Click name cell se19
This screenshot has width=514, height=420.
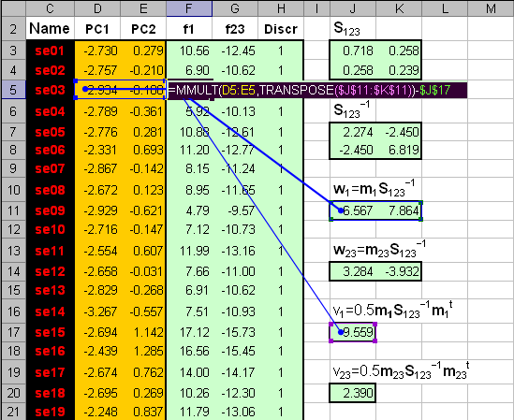coord(51,412)
